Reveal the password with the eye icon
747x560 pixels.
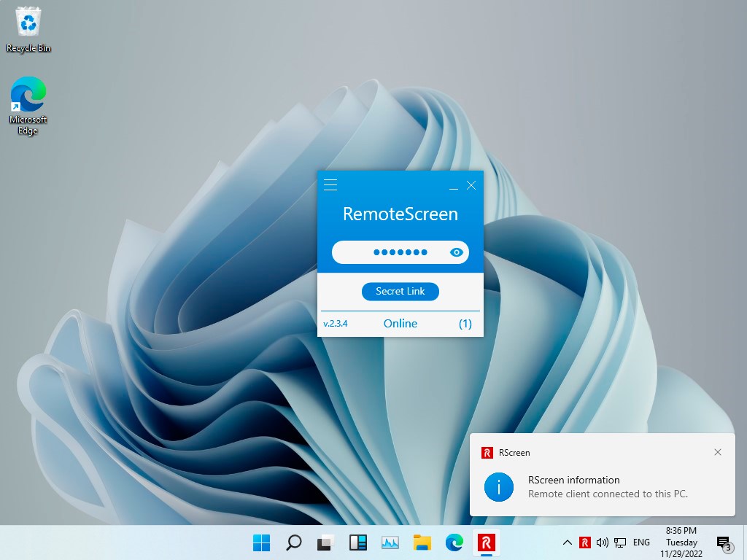click(456, 252)
